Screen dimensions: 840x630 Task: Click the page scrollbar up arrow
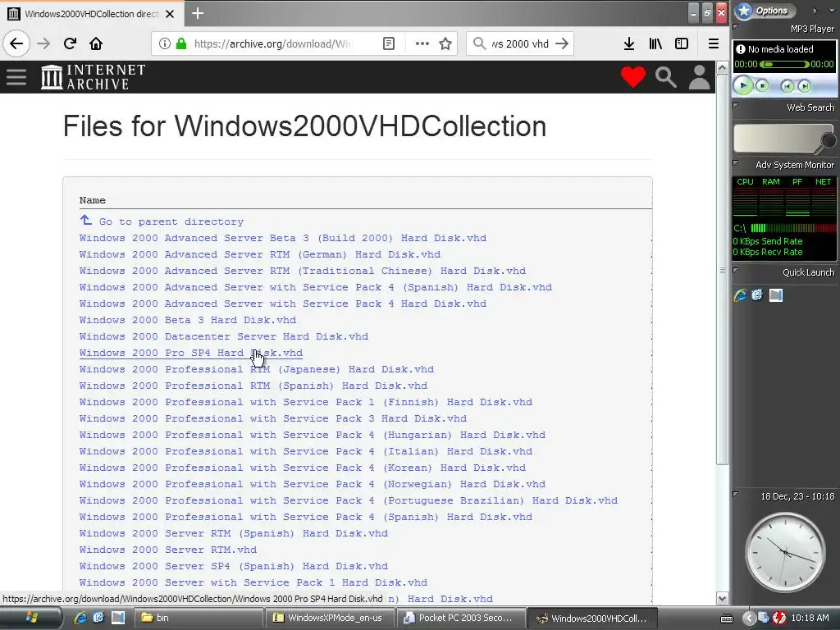tap(722, 68)
